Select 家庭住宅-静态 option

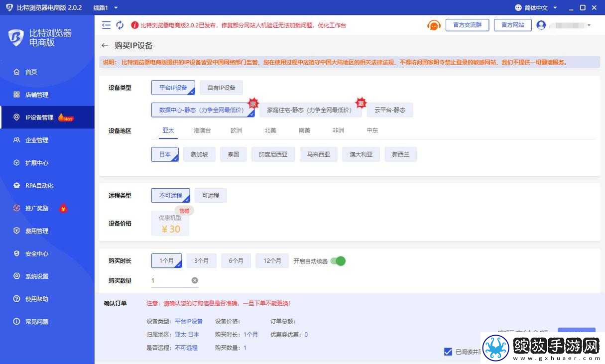tap(311, 110)
